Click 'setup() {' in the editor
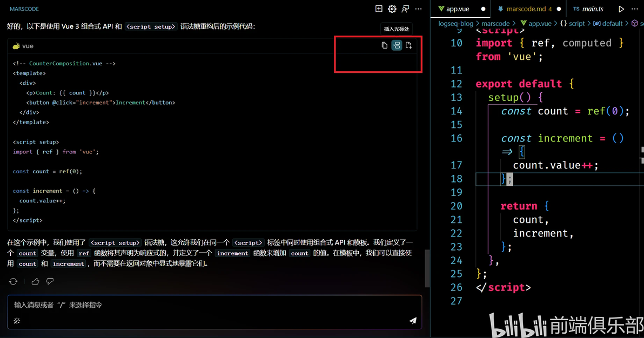The width and height of the screenshot is (644, 338). tap(515, 98)
